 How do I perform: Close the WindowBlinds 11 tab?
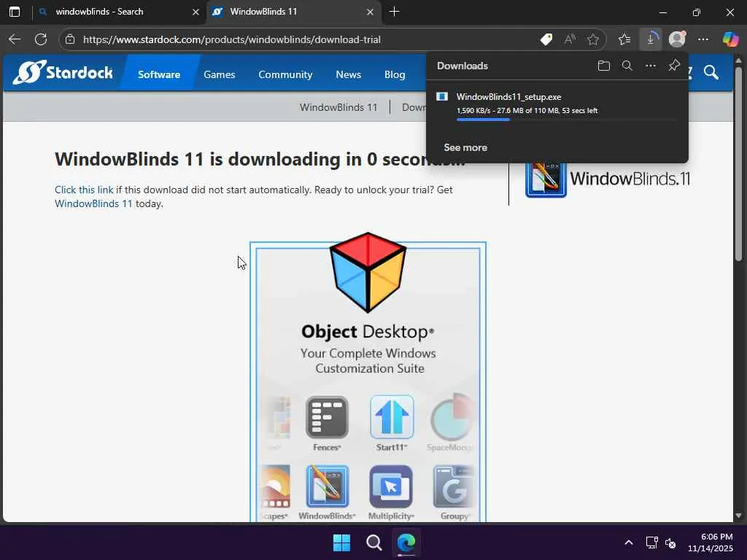pos(370,12)
